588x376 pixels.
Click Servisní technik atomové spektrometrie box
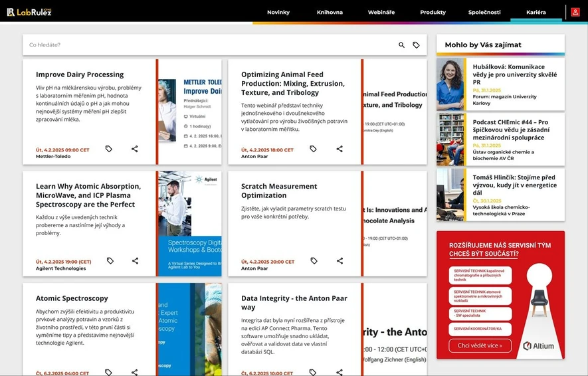(480, 296)
